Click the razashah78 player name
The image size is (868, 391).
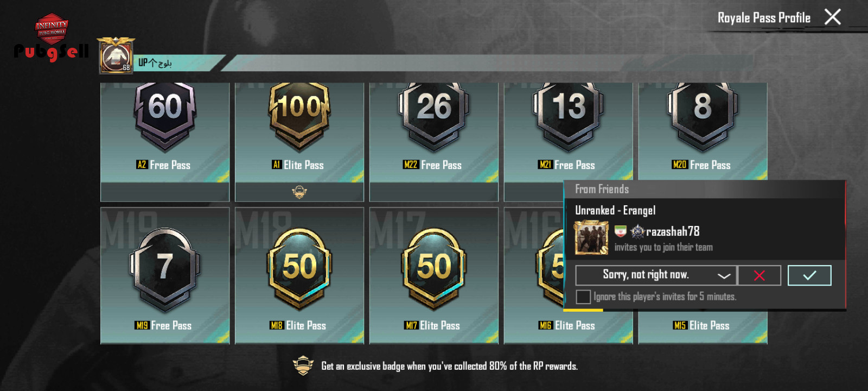coord(673,231)
